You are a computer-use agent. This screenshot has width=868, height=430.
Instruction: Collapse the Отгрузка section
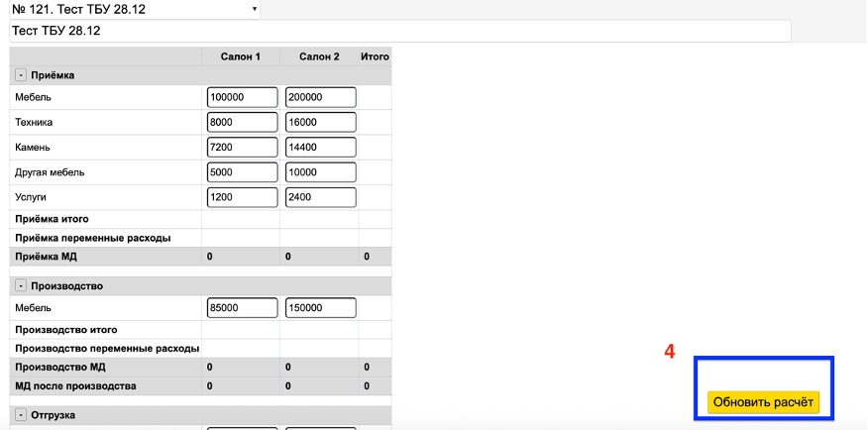21,415
